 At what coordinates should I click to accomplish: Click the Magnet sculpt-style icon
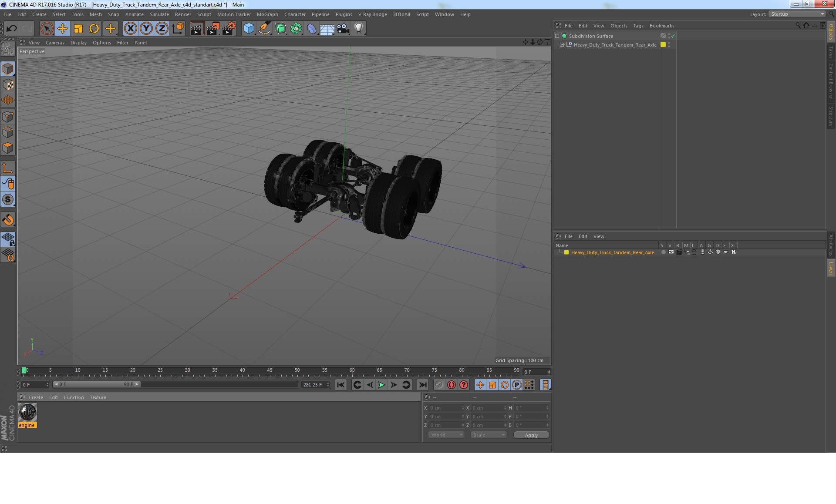click(x=8, y=220)
